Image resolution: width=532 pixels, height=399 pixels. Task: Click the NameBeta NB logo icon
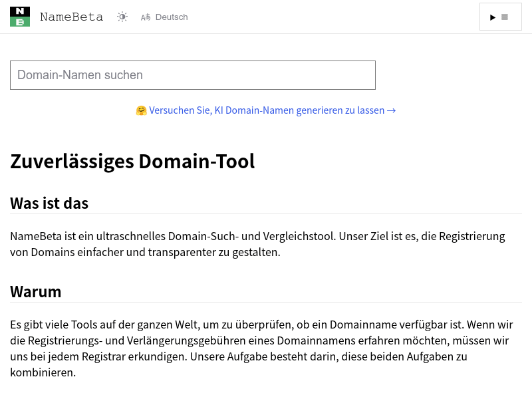click(20, 17)
